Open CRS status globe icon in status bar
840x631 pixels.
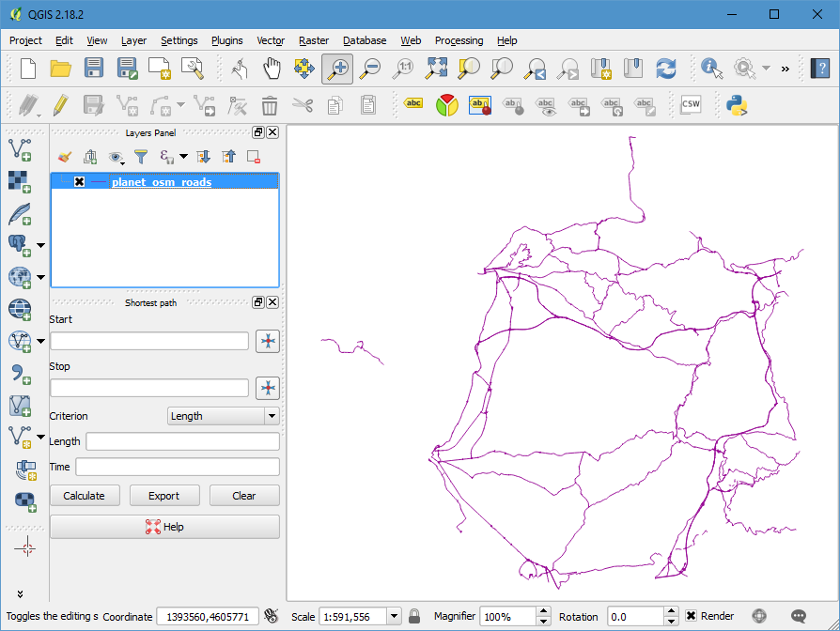point(759,617)
